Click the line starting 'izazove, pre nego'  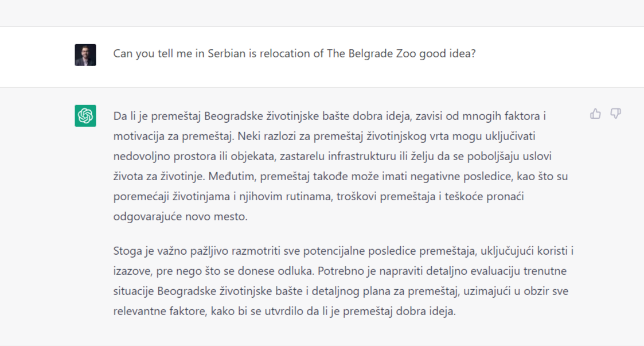[x=339, y=271]
